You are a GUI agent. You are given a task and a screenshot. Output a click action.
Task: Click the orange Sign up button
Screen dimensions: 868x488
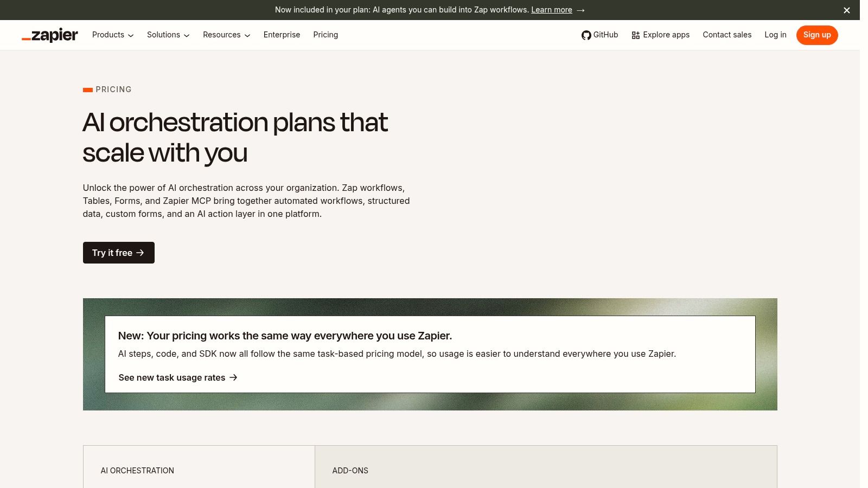(x=817, y=35)
